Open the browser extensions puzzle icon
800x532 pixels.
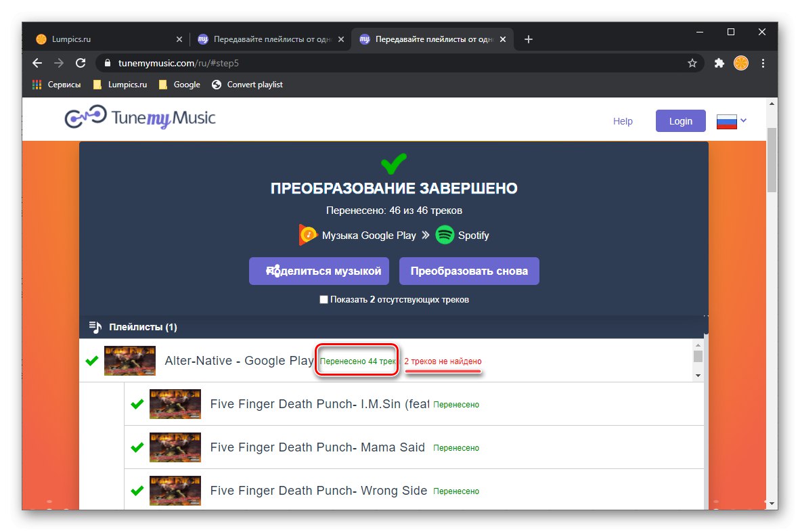(719, 63)
